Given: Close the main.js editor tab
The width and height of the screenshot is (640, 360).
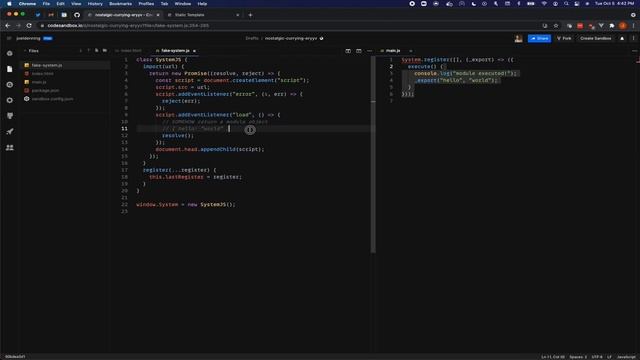Looking at the screenshot, I should point(411,51).
